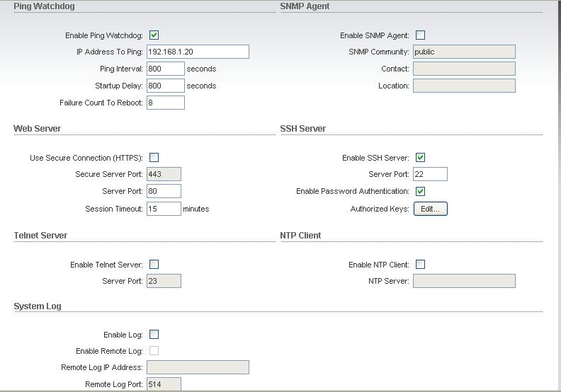The height and width of the screenshot is (392, 561).
Task: Click the SNMP Community field
Action: [464, 52]
